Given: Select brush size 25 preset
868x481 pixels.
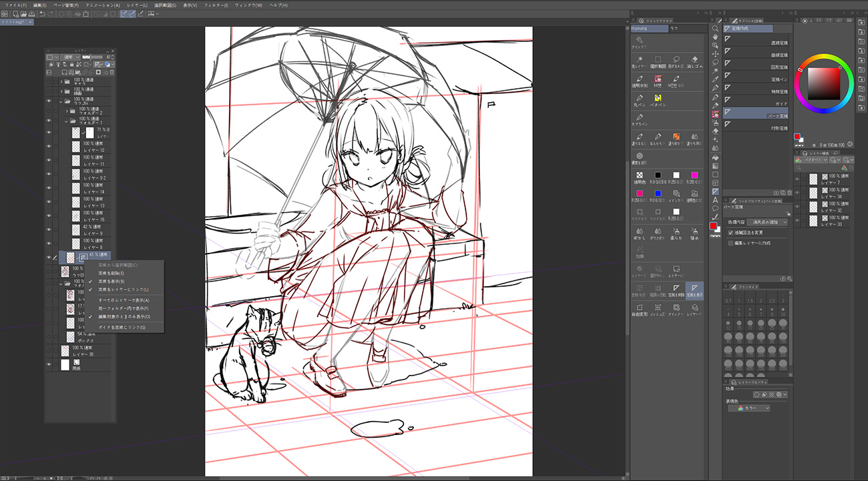Looking at the screenshot, I should click(772, 324).
